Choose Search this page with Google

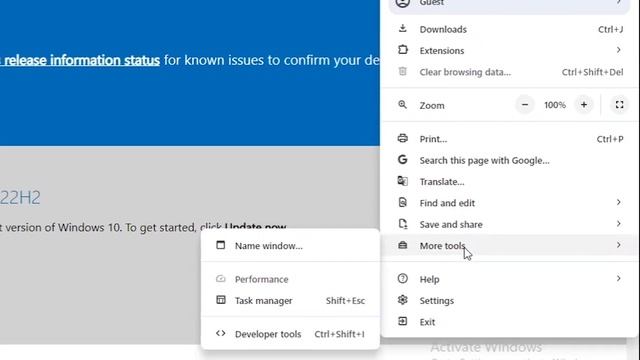click(x=509, y=160)
